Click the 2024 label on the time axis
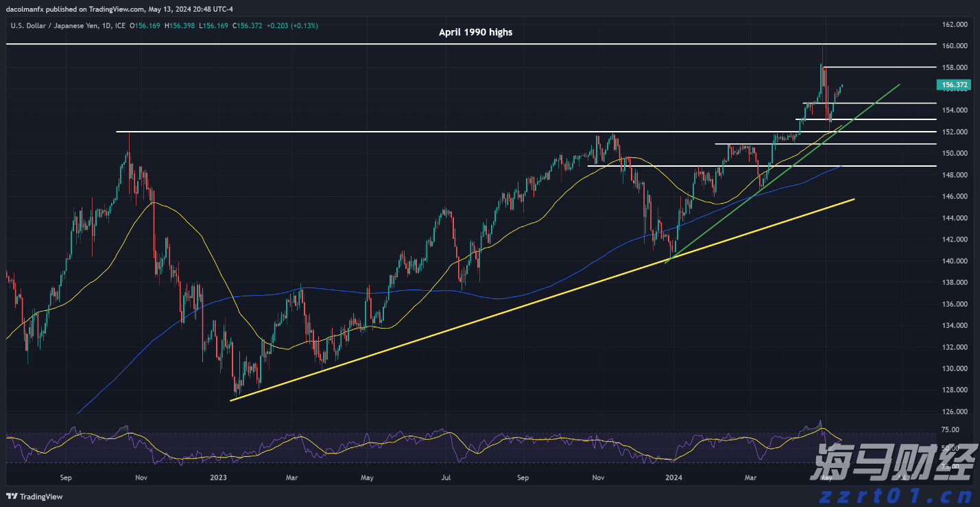 pos(674,477)
